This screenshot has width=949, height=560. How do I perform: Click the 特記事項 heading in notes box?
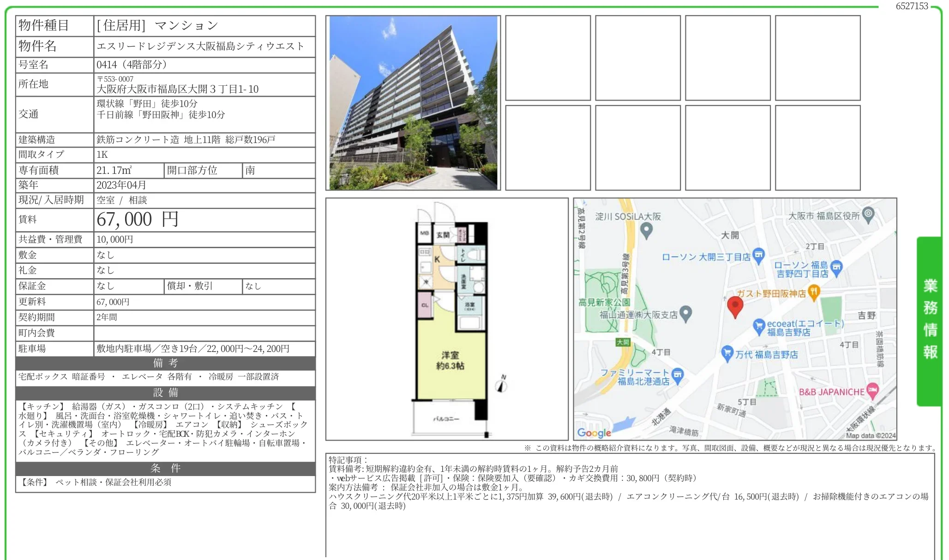348,459
